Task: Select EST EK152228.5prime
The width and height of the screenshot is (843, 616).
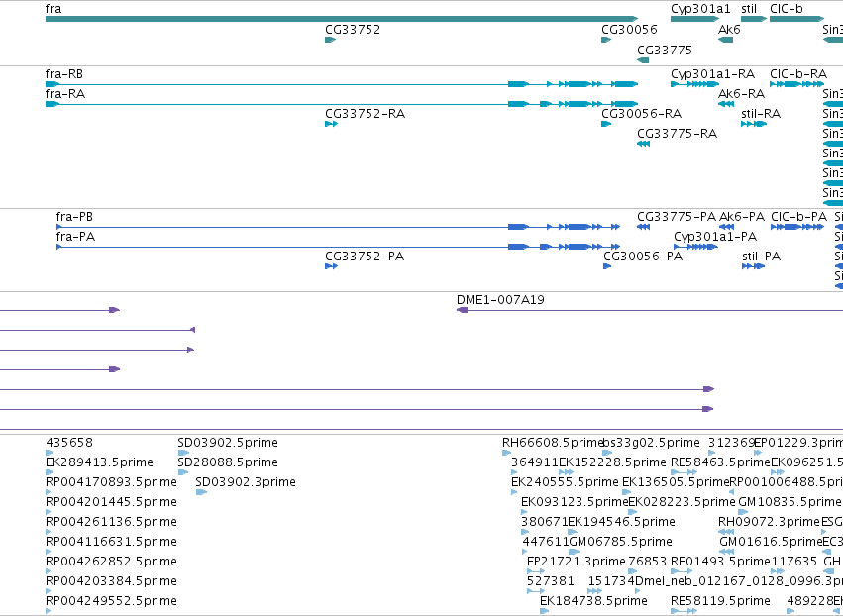Action: click(566, 472)
